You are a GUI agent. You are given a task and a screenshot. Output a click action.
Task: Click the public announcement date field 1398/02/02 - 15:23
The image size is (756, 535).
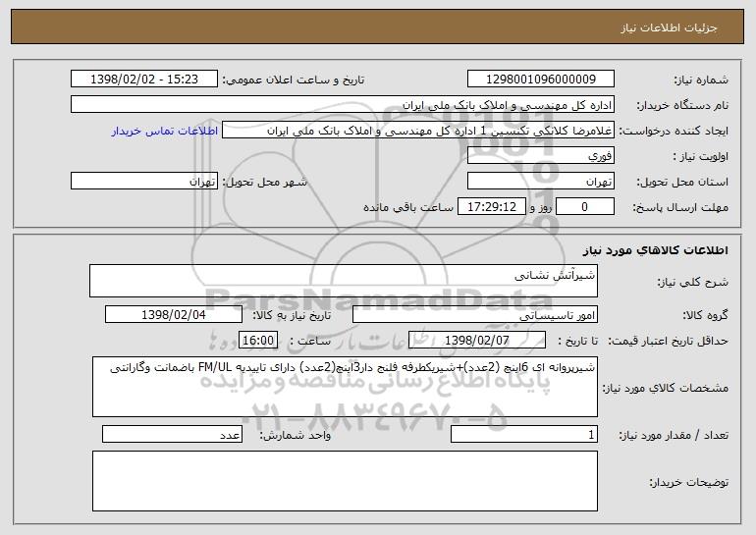144,80
